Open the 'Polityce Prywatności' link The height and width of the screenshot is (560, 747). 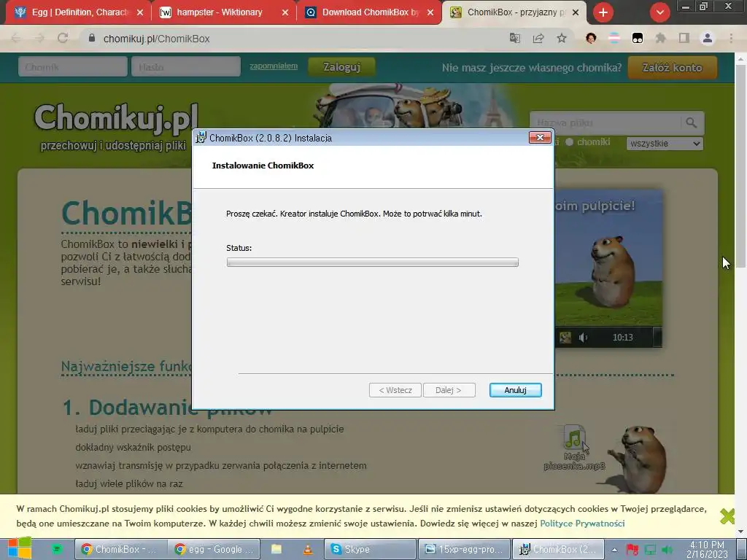582,524
